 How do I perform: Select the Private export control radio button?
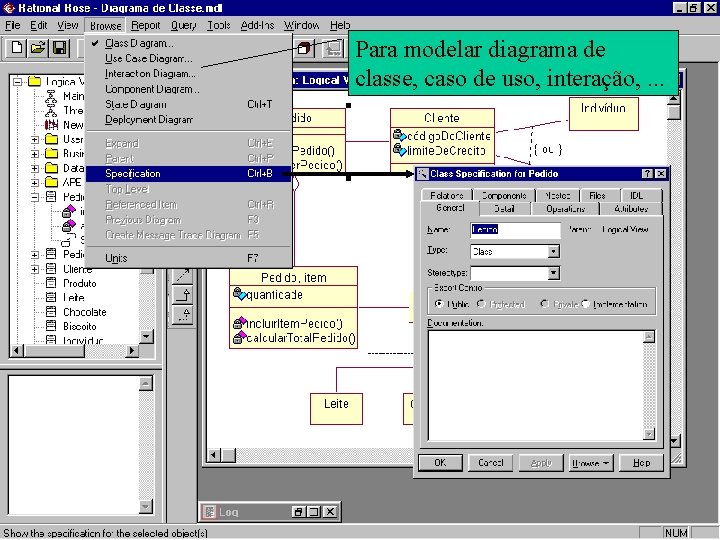(545, 304)
